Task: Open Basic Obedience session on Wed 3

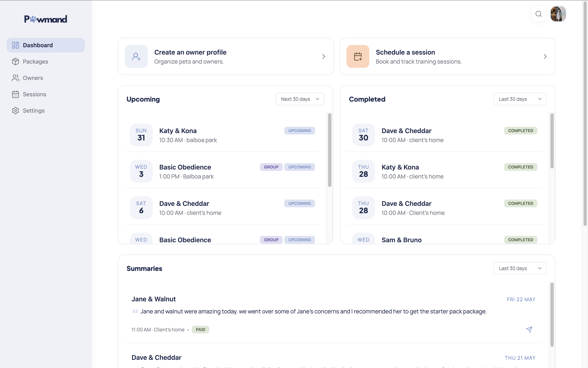Action: click(222, 171)
